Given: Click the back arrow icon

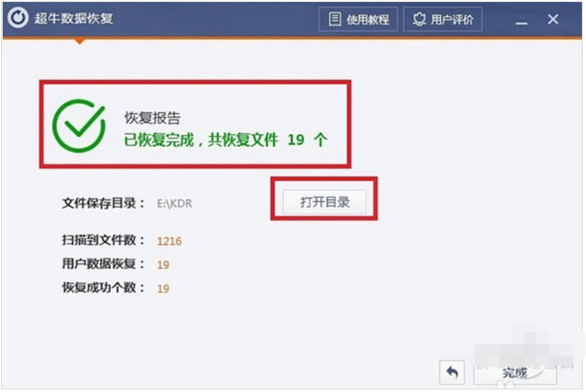Looking at the screenshot, I should pos(452,372).
